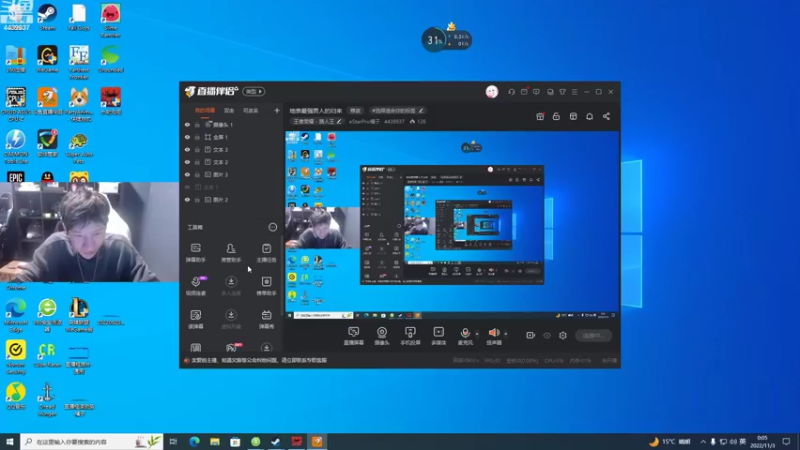Add a 摄像头 camera source
800x450 pixels.
coord(382,336)
